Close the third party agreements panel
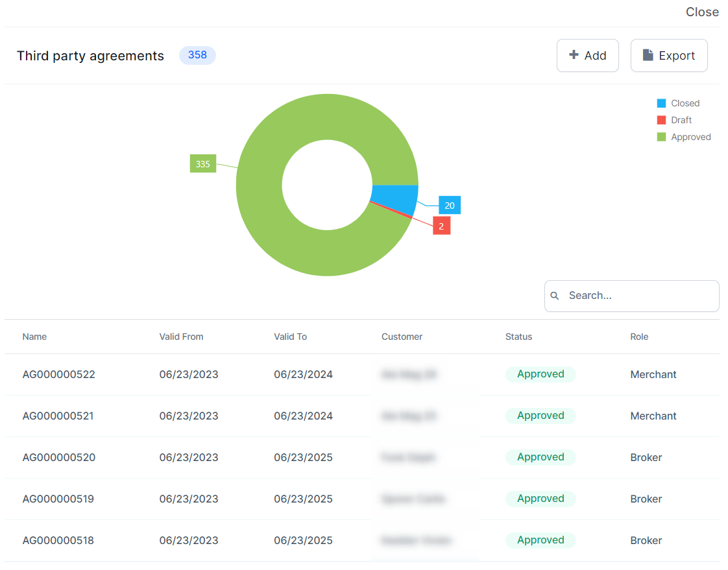The height and width of the screenshot is (570, 728). [x=702, y=12]
